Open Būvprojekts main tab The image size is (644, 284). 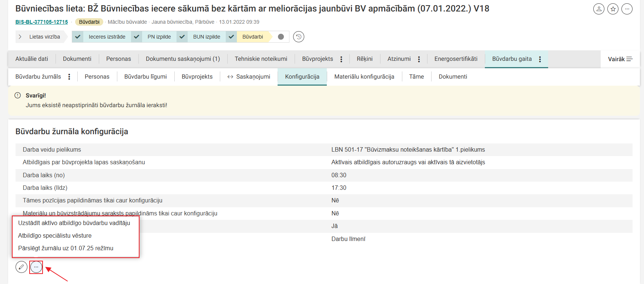[318, 59]
